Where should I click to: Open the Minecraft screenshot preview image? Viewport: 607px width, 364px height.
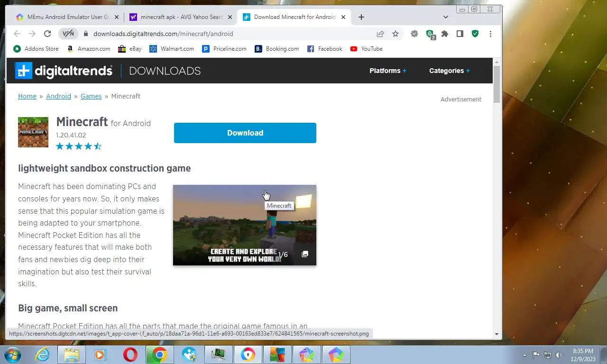tap(245, 225)
